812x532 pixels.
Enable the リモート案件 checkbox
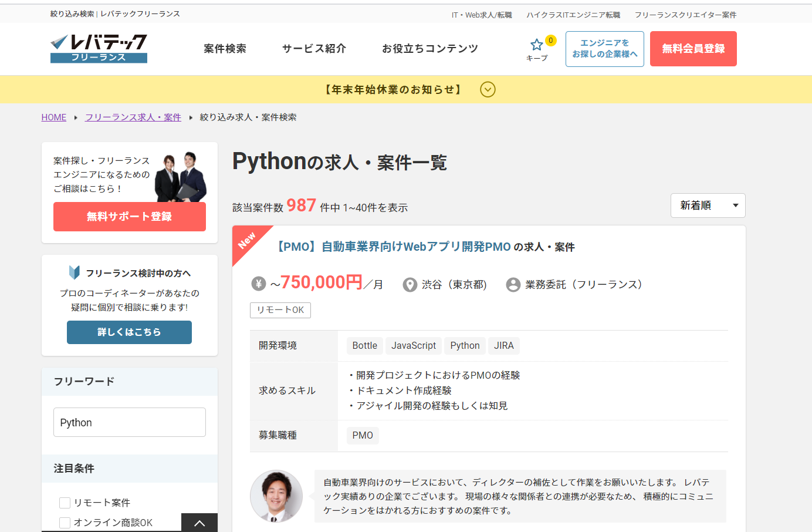click(65, 503)
